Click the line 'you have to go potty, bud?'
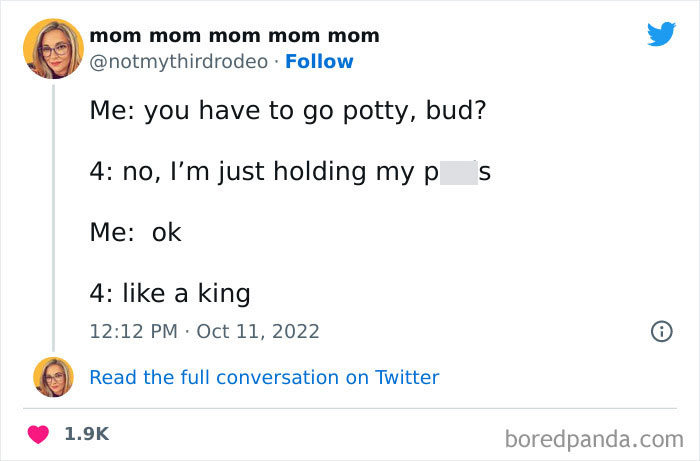Image resolution: width=700 pixels, height=461 pixels. point(316,109)
